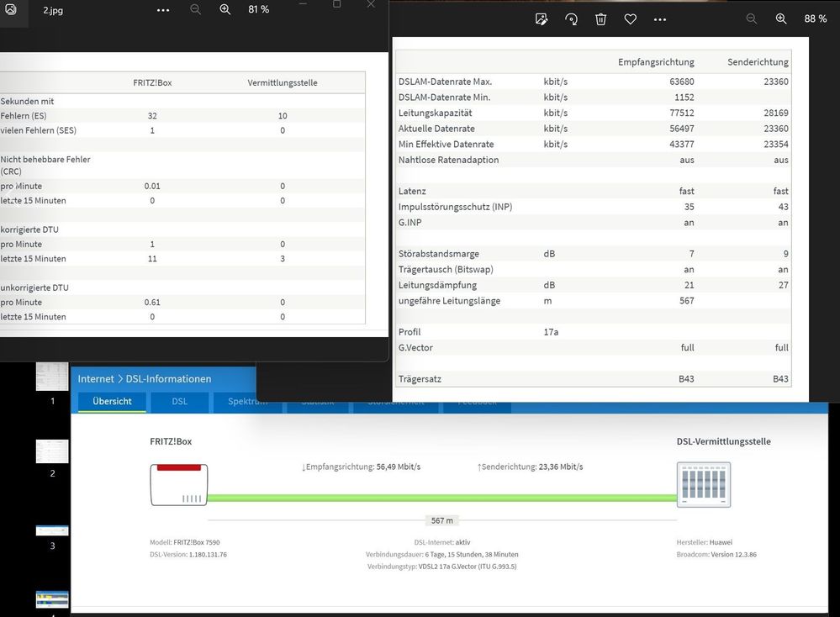Click the DSLAM-Datenrate Max. row label
This screenshot has width=840, height=617.
click(445, 82)
